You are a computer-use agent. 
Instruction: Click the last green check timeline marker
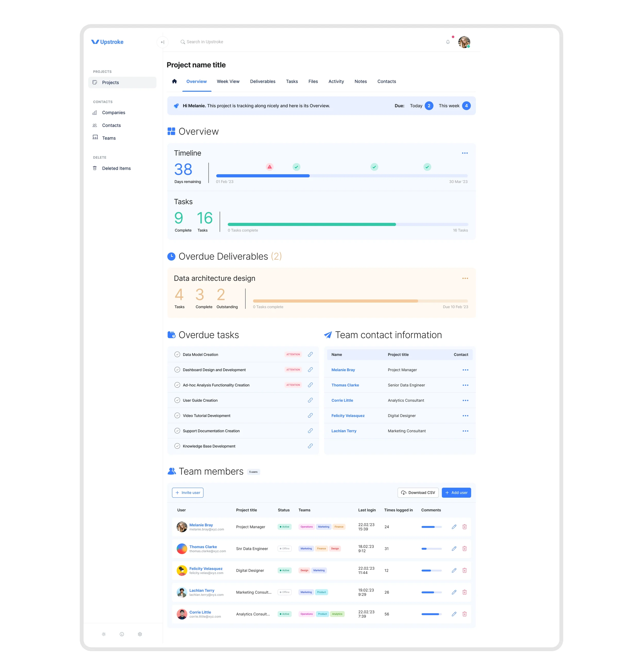[x=427, y=167]
